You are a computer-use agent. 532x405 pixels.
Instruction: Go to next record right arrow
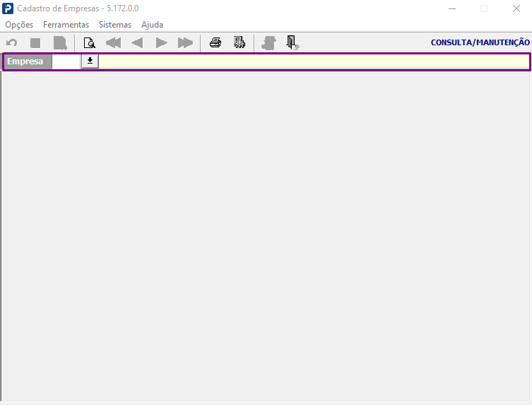click(x=162, y=43)
